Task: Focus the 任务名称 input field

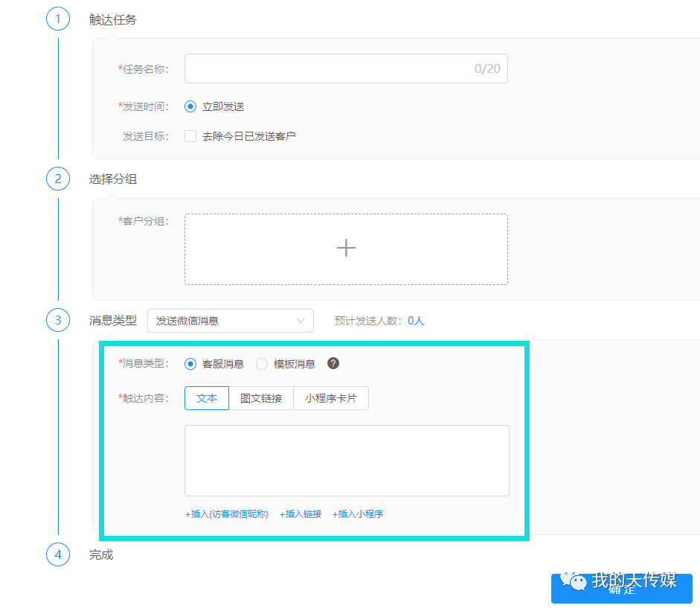Action: 346,68
